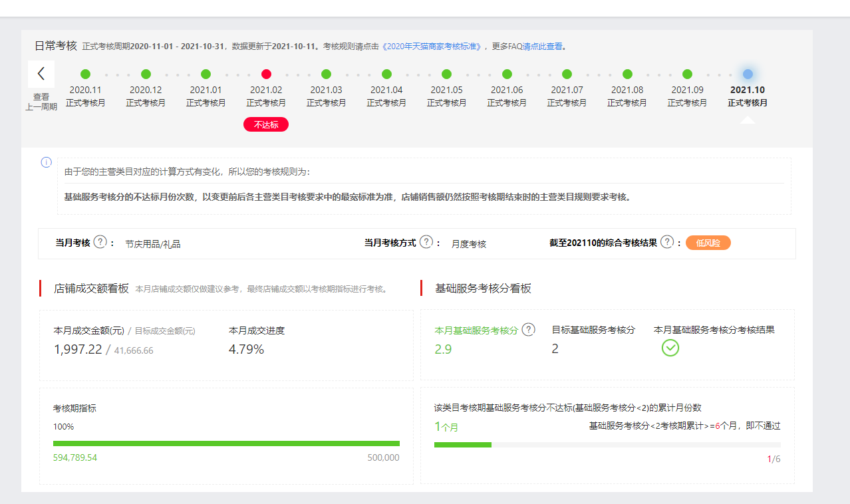Open the 请点此查看 FAQ link
Screen dimensions: 850x504
pyautogui.click(x=543, y=47)
